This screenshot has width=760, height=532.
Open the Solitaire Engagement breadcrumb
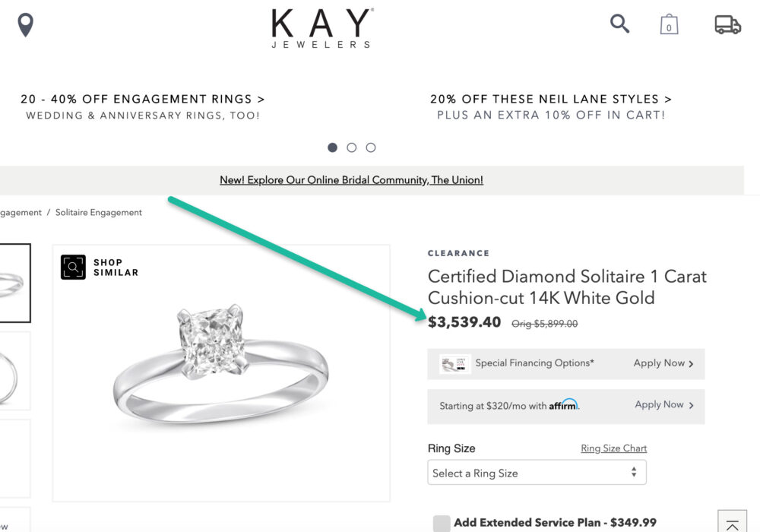[99, 213]
